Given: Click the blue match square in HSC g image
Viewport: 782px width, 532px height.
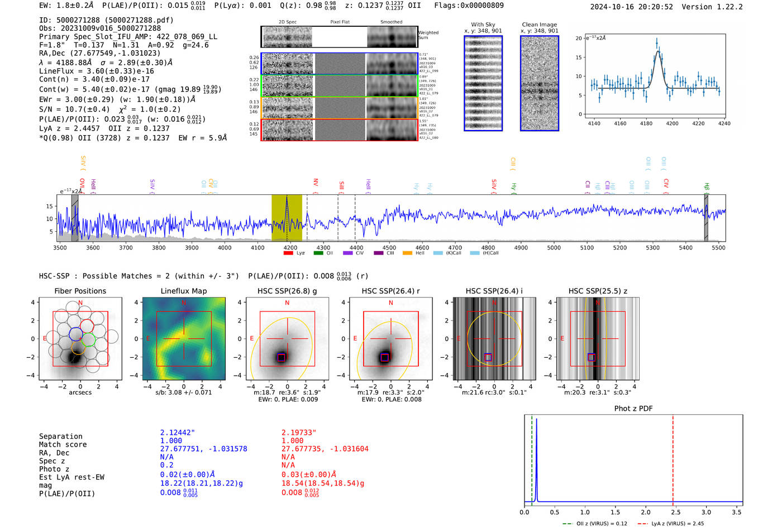Looking at the screenshot, I should pyautogui.click(x=281, y=357).
